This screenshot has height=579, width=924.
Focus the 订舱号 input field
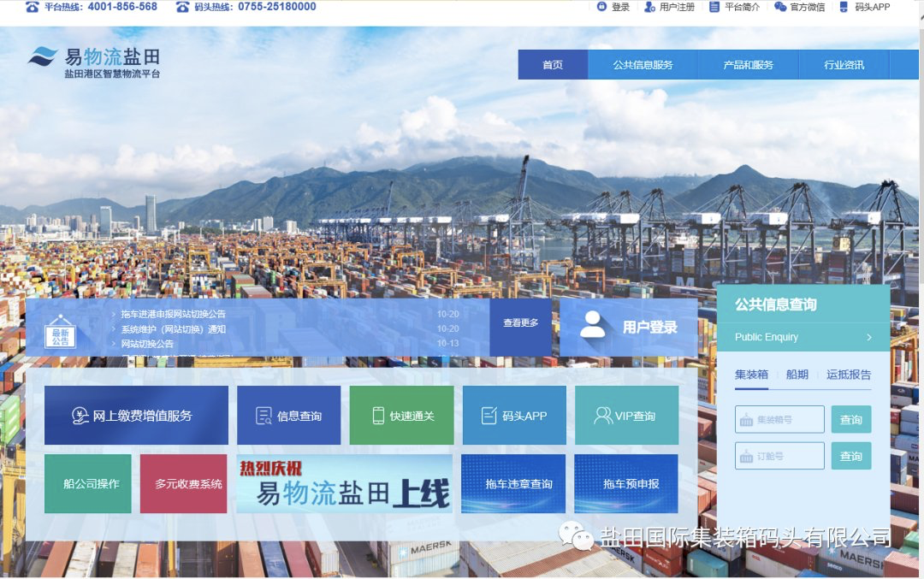(779, 456)
